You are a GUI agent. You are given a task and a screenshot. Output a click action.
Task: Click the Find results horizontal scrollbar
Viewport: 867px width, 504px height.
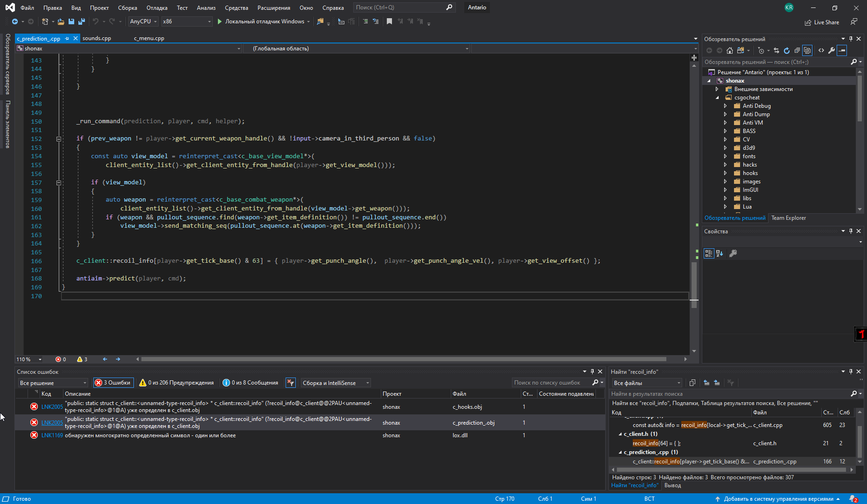(x=731, y=470)
